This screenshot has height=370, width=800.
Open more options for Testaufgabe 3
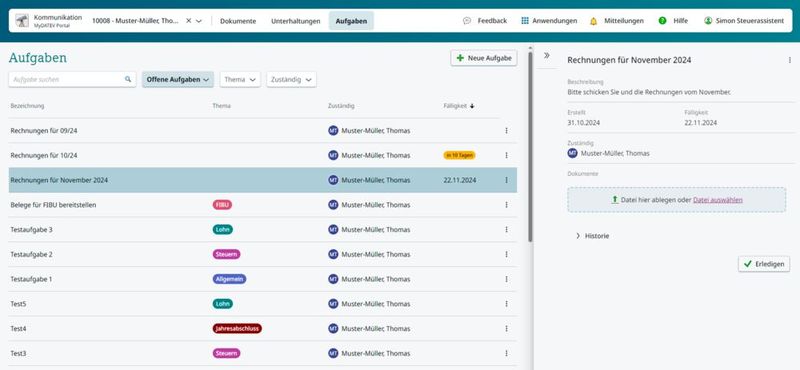point(506,230)
